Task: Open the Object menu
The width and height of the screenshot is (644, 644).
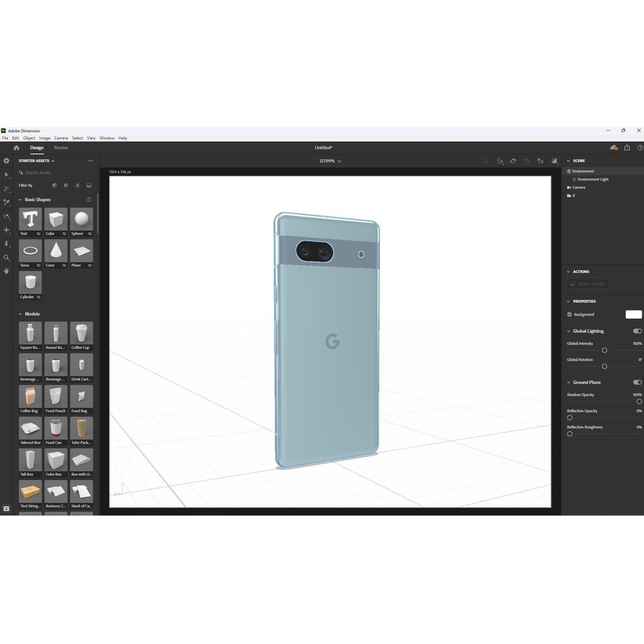Action: coord(29,138)
